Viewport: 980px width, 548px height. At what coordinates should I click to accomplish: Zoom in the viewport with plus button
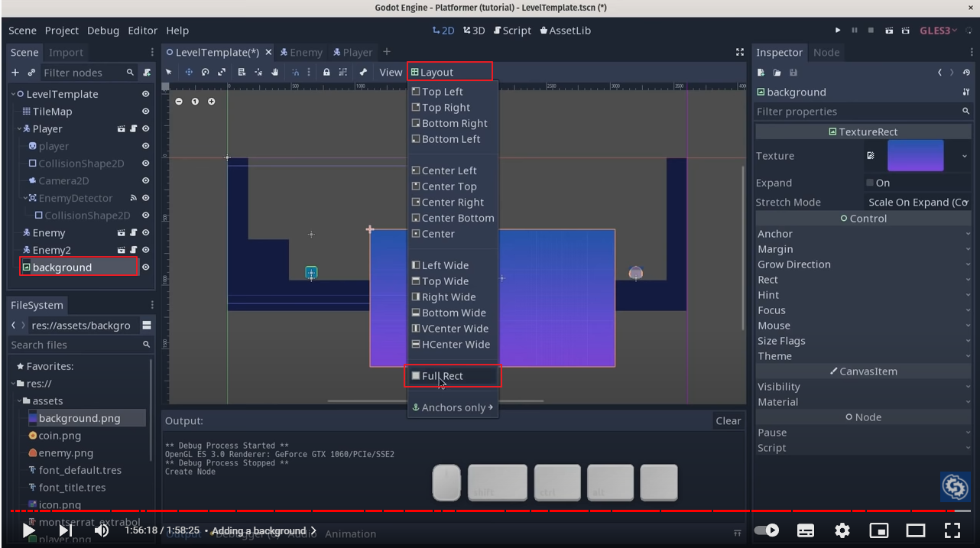pyautogui.click(x=212, y=102)
